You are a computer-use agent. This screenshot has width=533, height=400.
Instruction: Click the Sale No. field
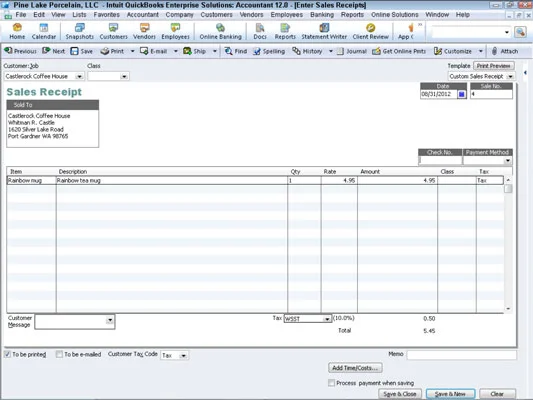pyautogui.click(x=491, y=94)
